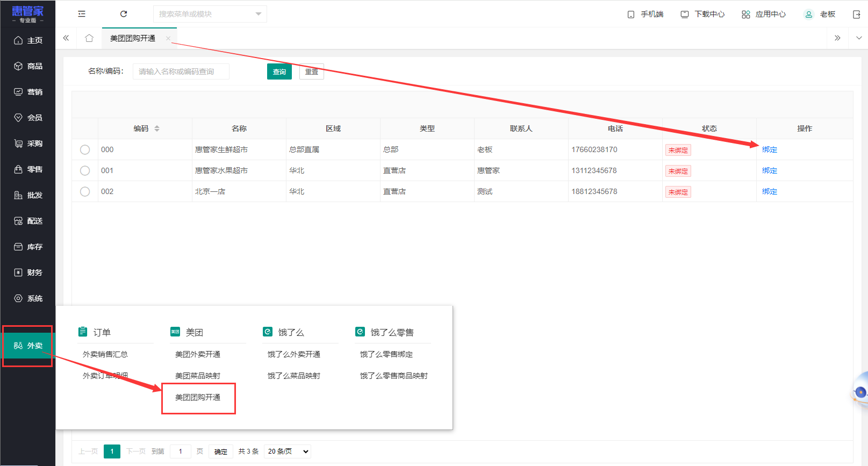Open 外卖销售汇总 menu entry

[x=105, y=354]
